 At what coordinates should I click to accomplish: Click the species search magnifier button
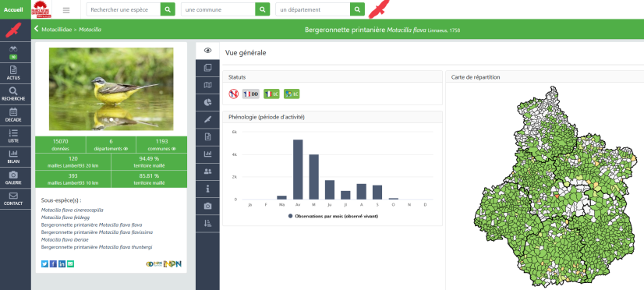(168, 9)
